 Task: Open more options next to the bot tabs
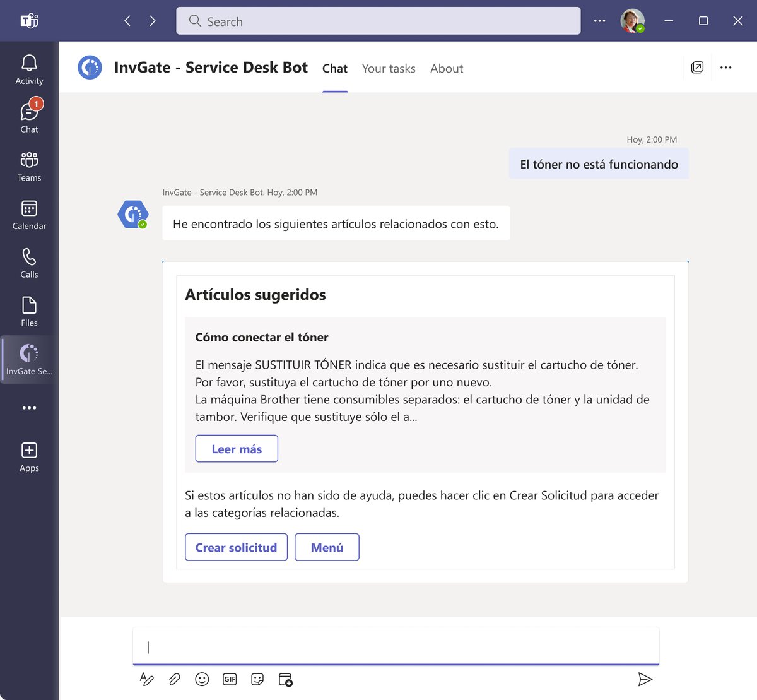(x=725, y=67)
